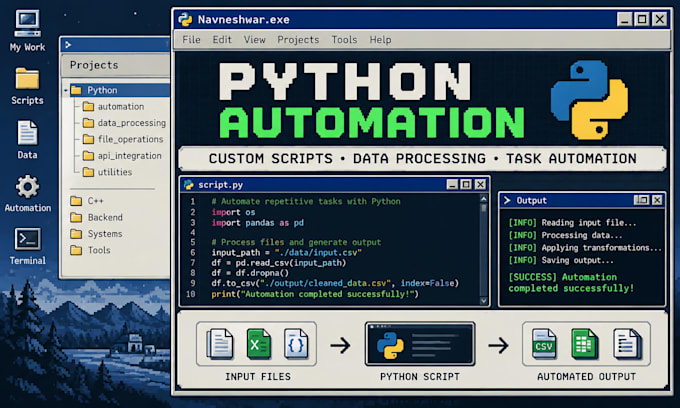This screenshot has height=408, width=680.
Task: Select the text document input file icon
Action: click(x=219, y=344)
